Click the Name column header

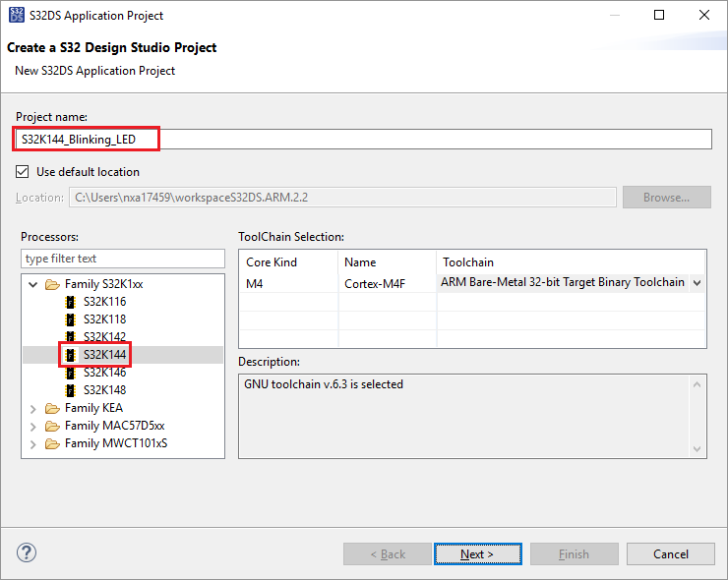(388, 262)
